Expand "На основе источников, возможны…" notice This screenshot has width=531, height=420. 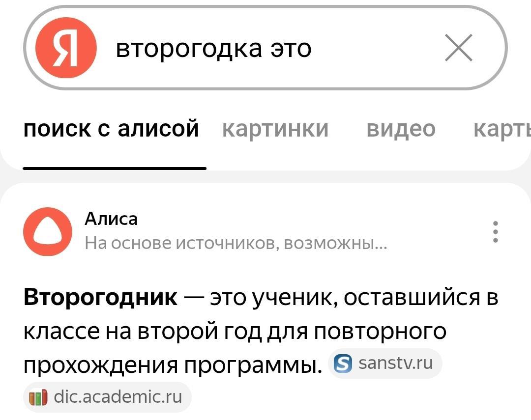pos(236,243)
